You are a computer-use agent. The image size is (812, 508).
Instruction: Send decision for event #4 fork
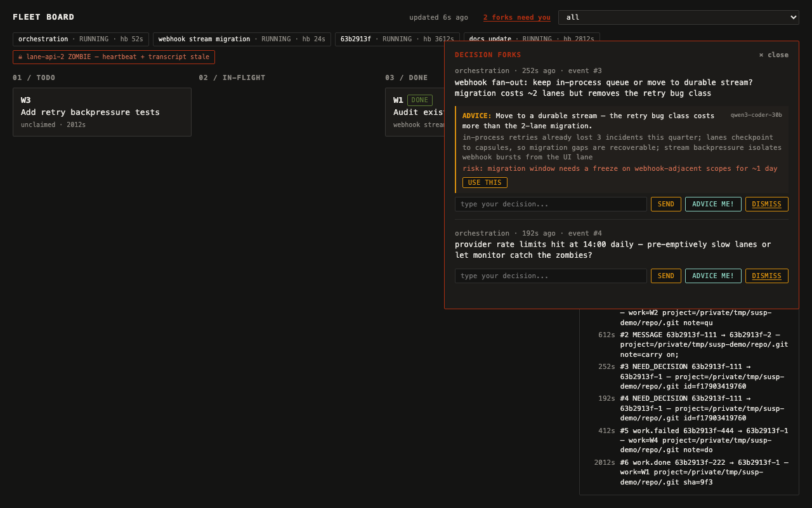click(666, 276)
